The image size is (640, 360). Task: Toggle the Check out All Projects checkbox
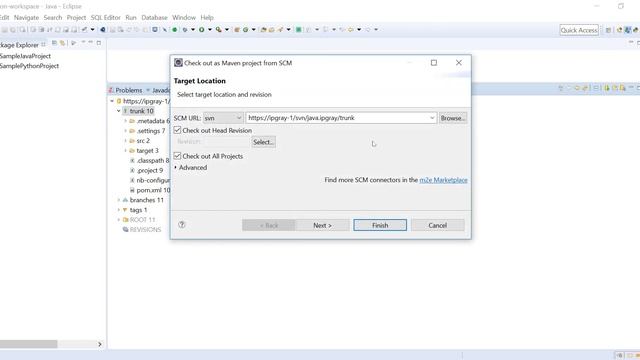point(177,156)
